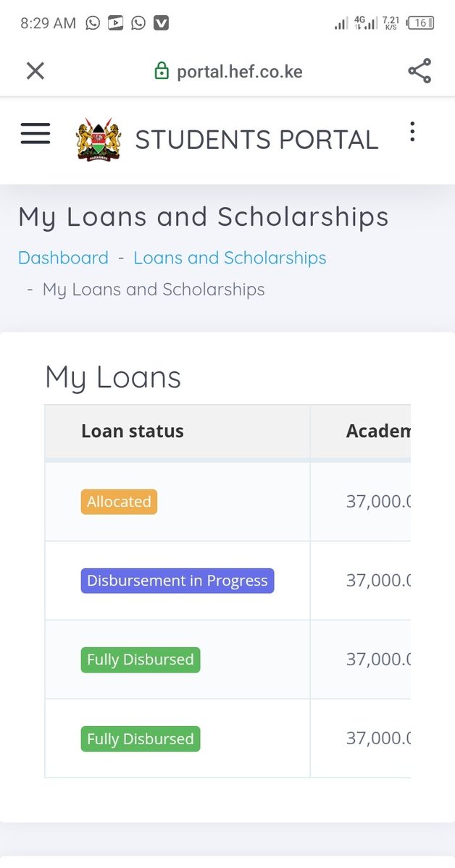Tap the padlock site security icon
The image size is (455, 868).
click(162, 71)
